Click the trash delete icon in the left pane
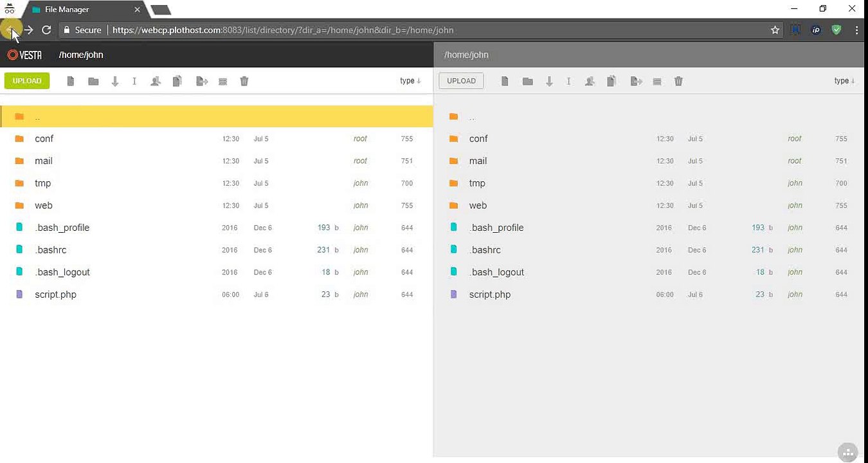This screenshot has width=868, height=463. 244,81
